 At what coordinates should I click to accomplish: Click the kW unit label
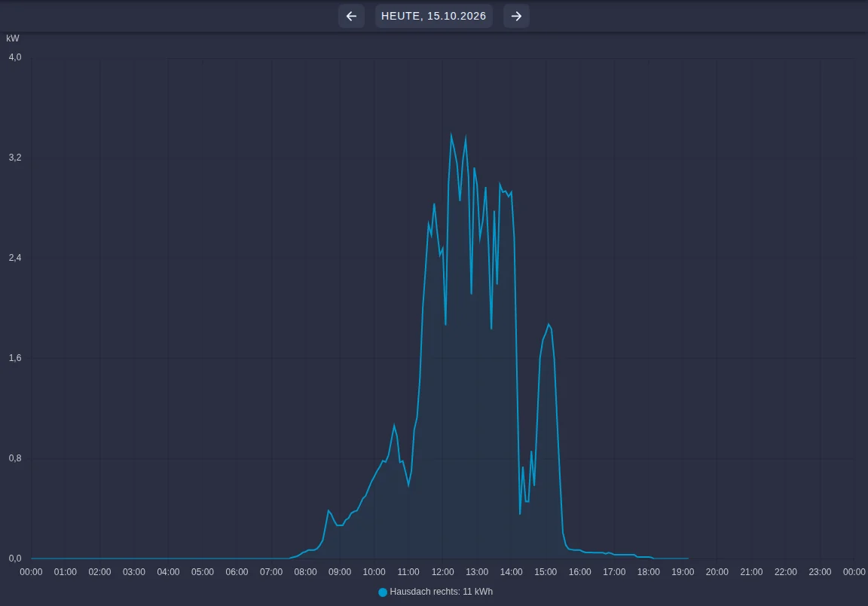click(x=13, y=38)
